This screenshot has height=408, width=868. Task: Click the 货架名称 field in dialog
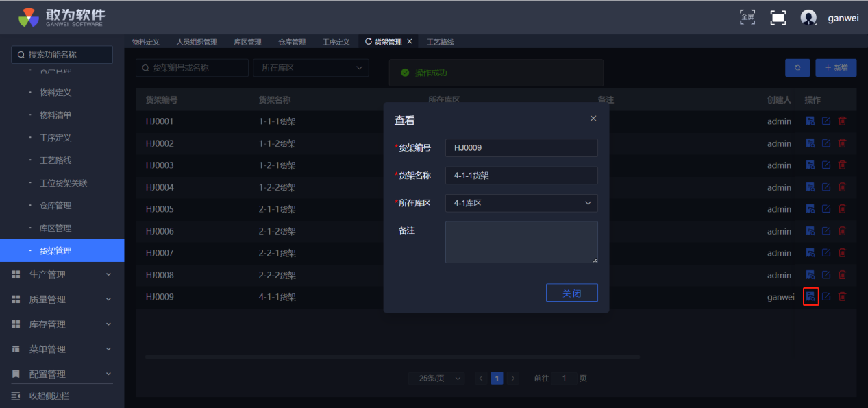click(x=521, y=176)
